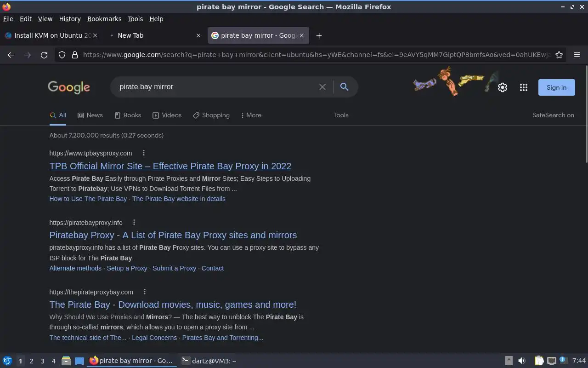The height and width of the screenshot is (368, 588).
Task: Open options for the piratebayproxy.info result
Action: [134, 223]
